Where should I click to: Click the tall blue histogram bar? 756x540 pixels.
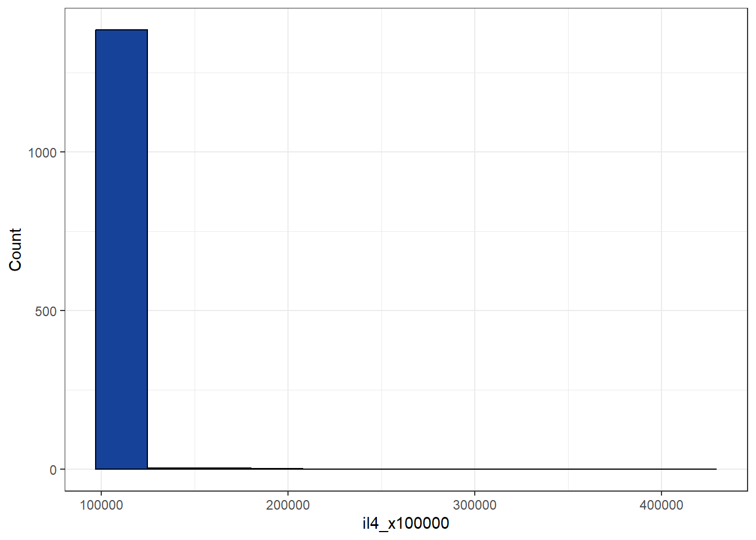[x=121, y=249]
